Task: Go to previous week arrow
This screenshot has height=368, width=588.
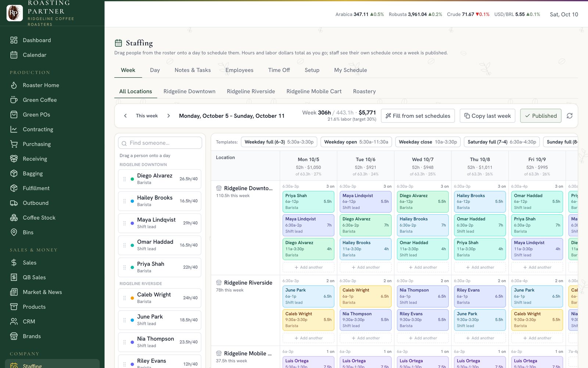Action: [x=125, y=116]
